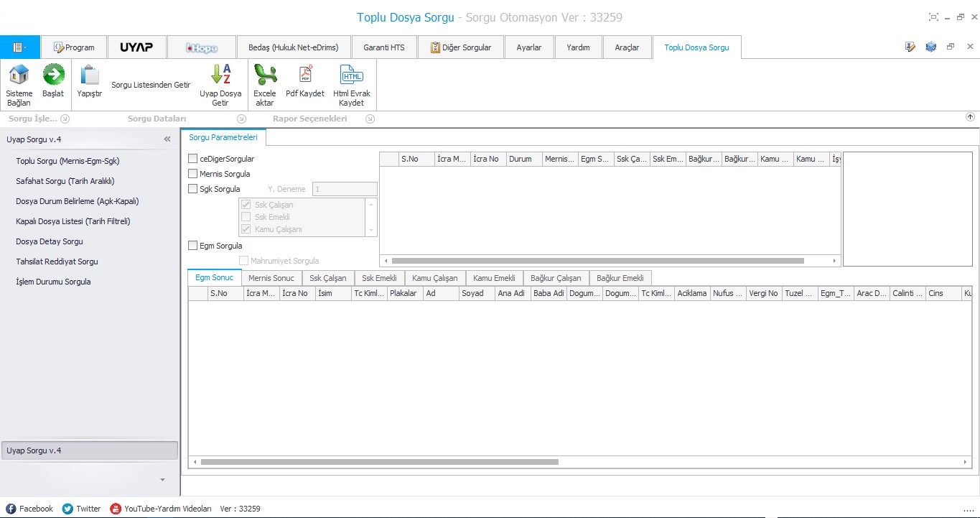Open Safahat Sorgu (Tarih Aralıklı)

coord(65,181)
